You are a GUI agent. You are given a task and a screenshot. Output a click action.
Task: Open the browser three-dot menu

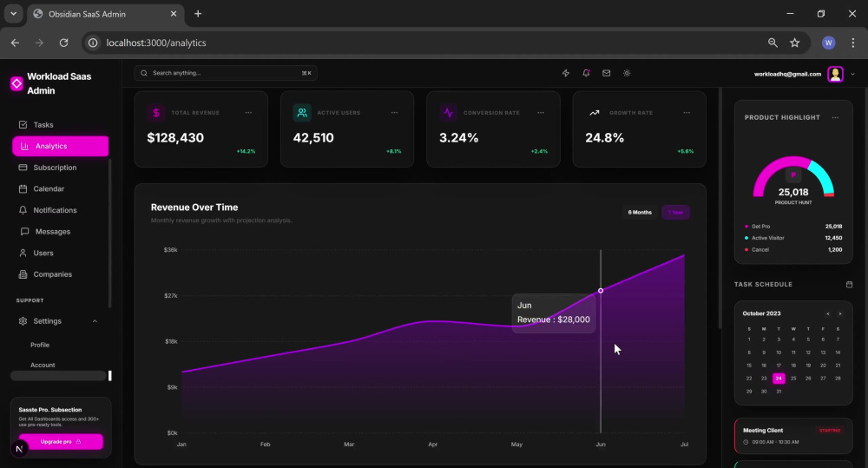point(853,43)
